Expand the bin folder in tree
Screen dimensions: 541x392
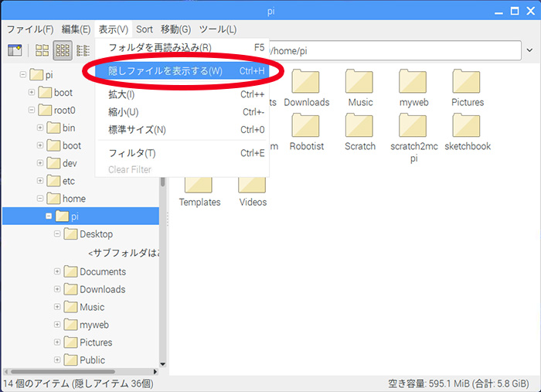pos(40,128)
